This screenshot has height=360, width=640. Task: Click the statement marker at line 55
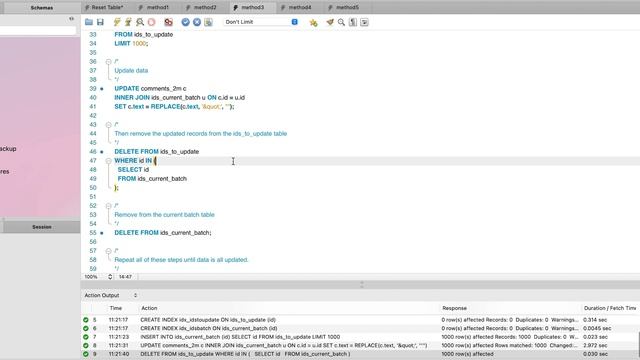point(102,233)
